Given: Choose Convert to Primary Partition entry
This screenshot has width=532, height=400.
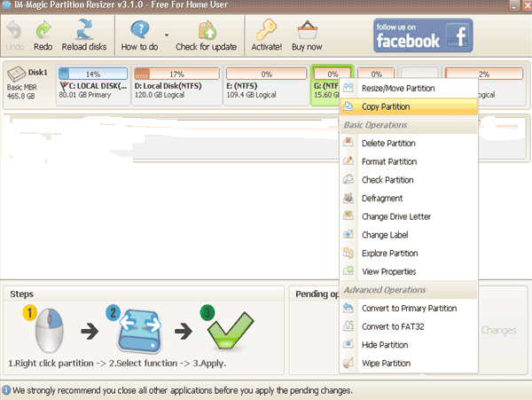Looking at the screenshot, I should coord(409,308).
